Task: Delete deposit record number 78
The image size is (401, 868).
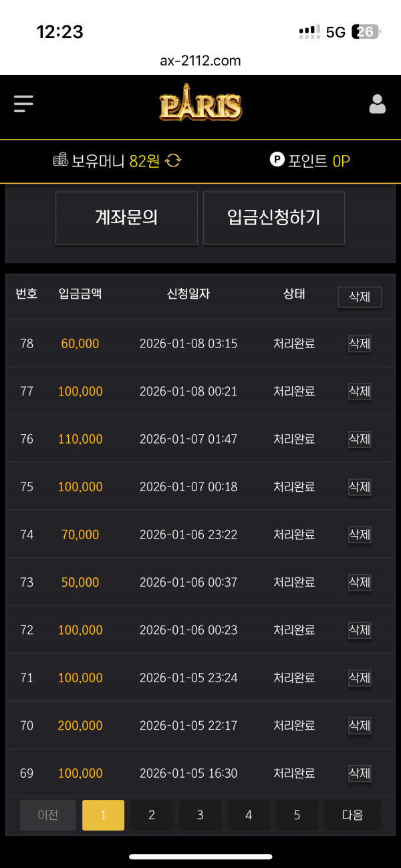Action: [360, 343]
